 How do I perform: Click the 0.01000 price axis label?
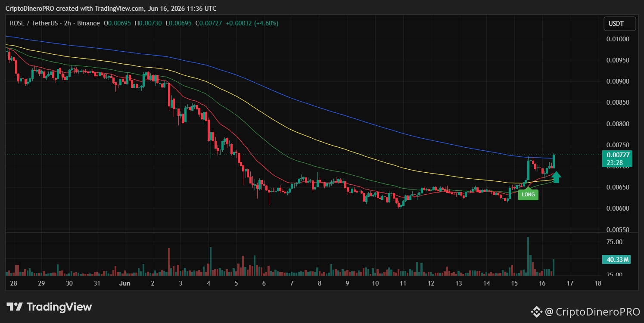(617, 39)
